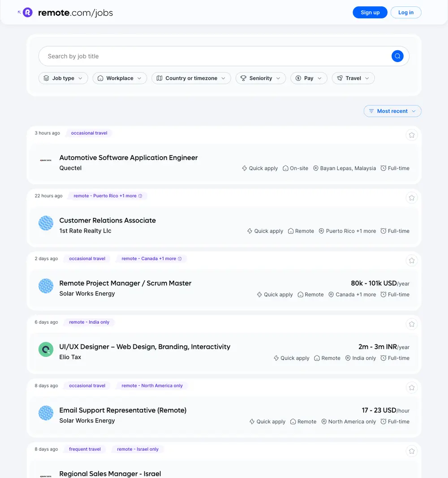This screenshot has height=478, width=448.
Task: Open the Most recent sort dropdown
Action: [392, 111]
